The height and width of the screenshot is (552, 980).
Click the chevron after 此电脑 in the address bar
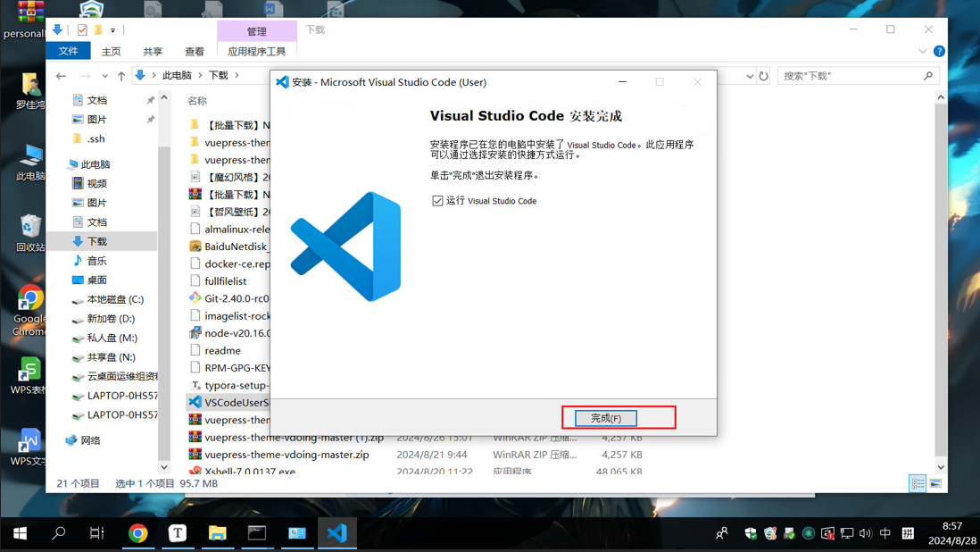pos(200,76)
